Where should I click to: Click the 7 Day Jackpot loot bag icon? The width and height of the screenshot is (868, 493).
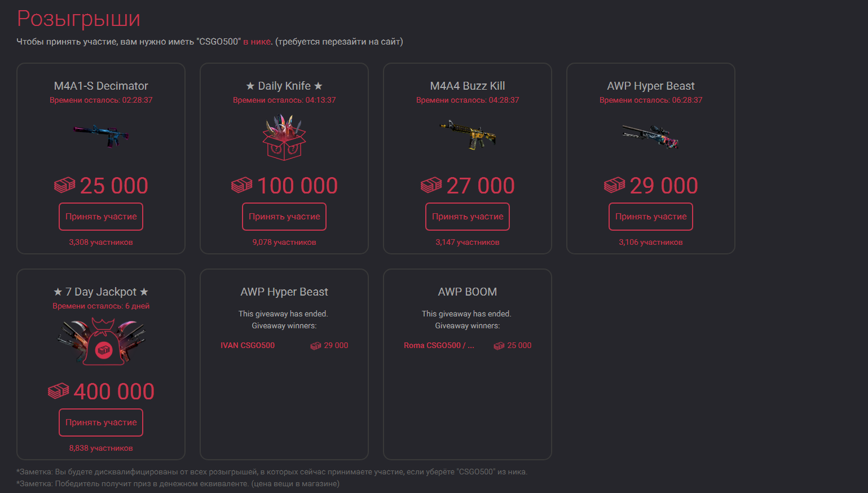pos(101,341)
